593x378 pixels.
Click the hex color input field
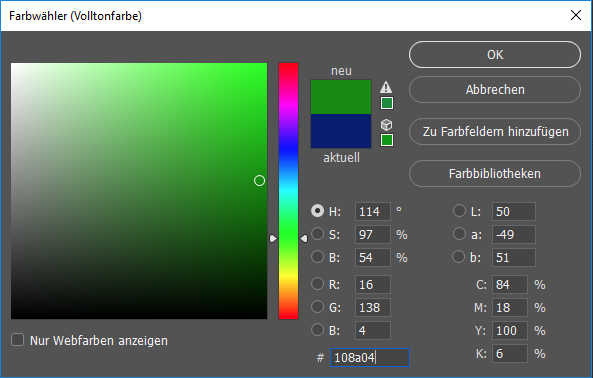370,357
